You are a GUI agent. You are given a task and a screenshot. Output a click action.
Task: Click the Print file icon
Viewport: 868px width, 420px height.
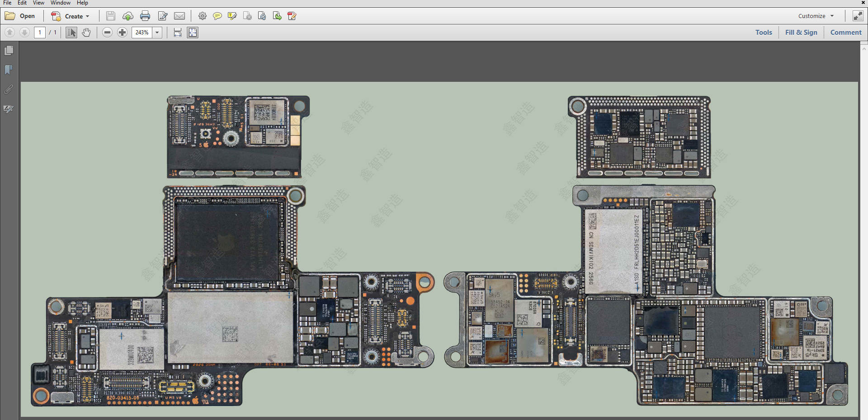[145, 16]
